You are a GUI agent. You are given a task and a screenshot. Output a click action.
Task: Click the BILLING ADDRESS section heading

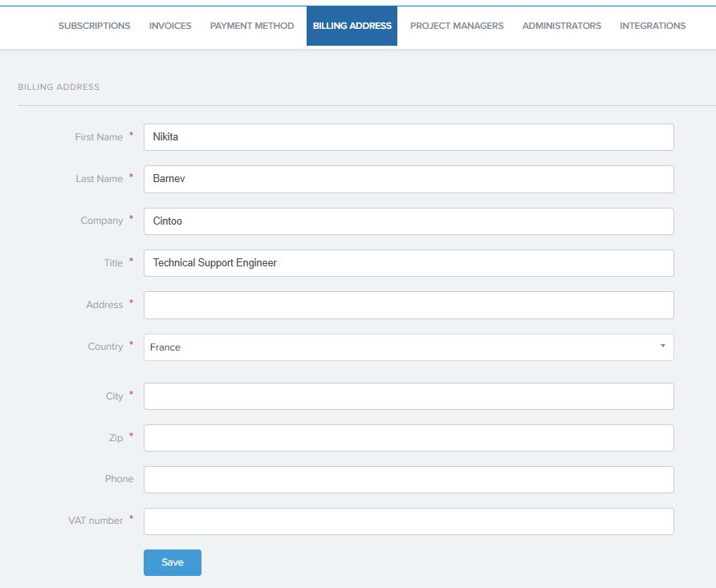(x=59, y=87)
